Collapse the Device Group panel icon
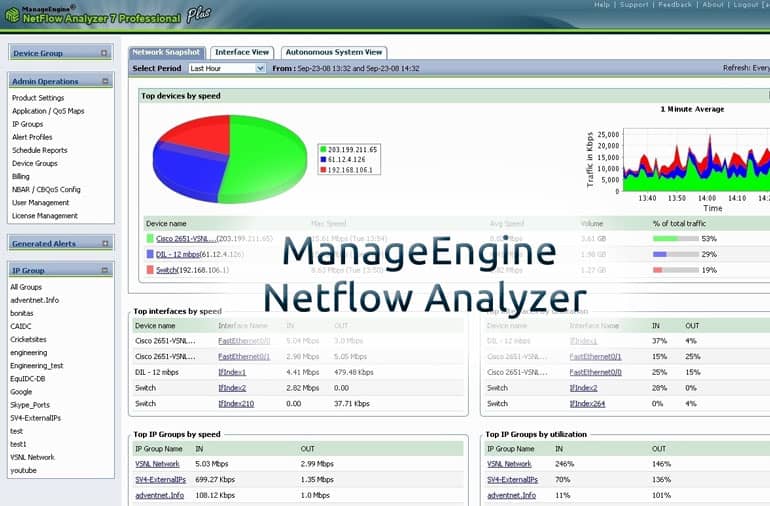 pyautogui.click(x=104, y=53)
